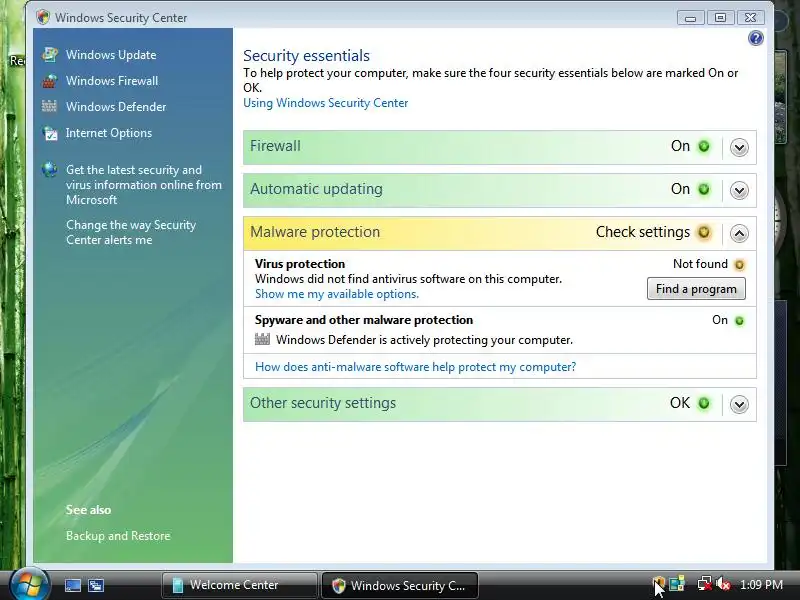The height and width of the screenshot is (600, 800).
Task: Switch to Welcome Center taskbar button
Action: click(239, 585)
